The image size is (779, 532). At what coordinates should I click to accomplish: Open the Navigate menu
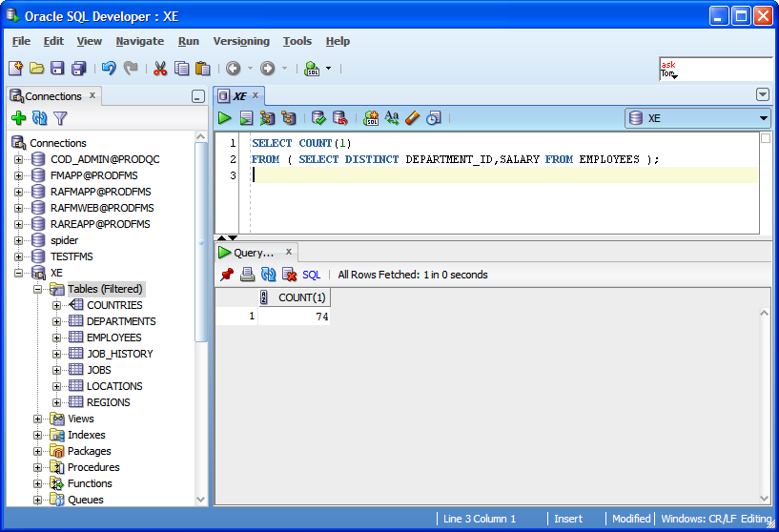click(x=139, y=41)
